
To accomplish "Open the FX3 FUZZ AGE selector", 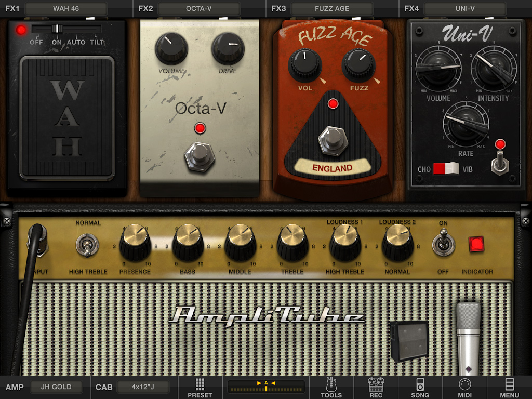I will (332, 8).
